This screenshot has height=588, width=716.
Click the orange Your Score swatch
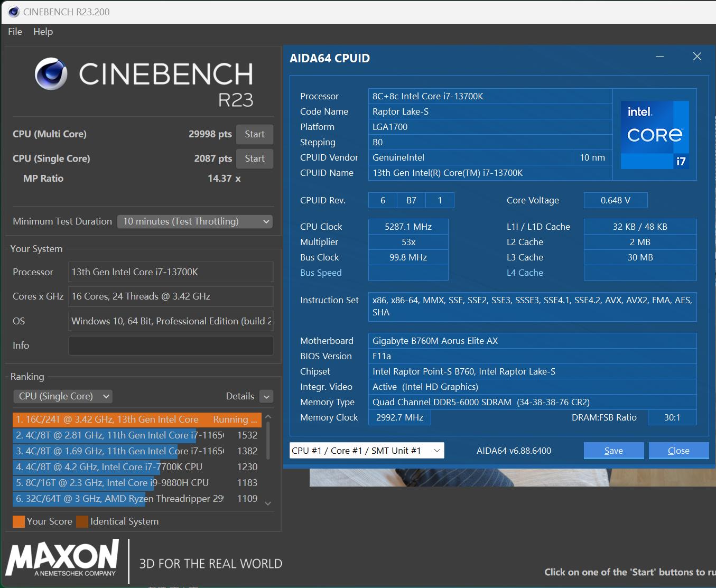click(x=18, y=521)
